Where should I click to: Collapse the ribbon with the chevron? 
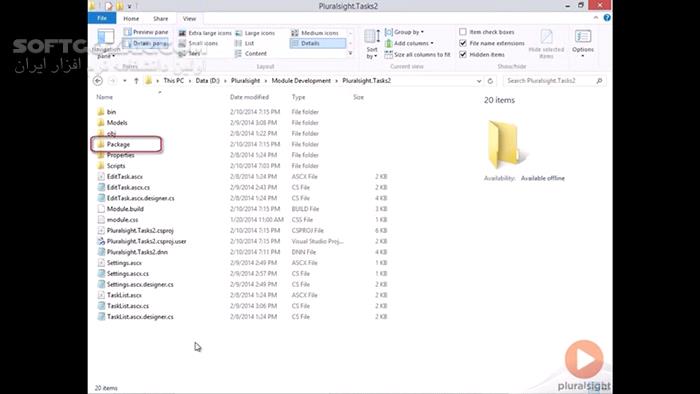tap(596, 18)
